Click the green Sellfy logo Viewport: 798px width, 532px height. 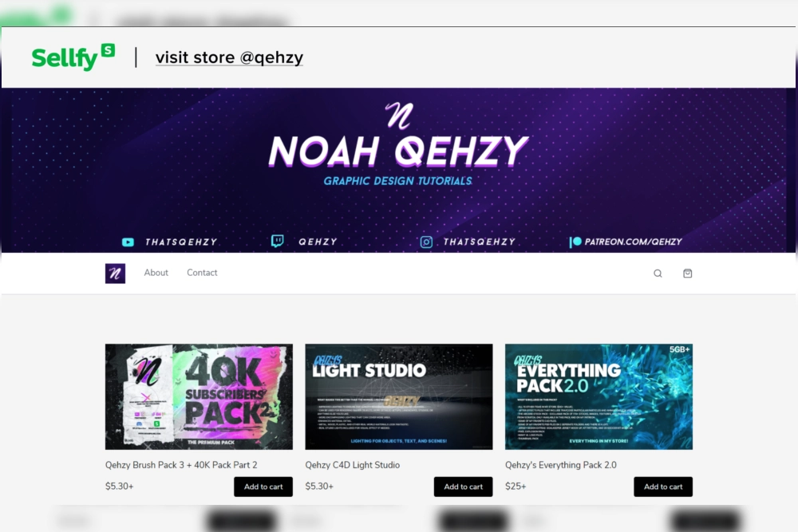[x=73, y=57]
